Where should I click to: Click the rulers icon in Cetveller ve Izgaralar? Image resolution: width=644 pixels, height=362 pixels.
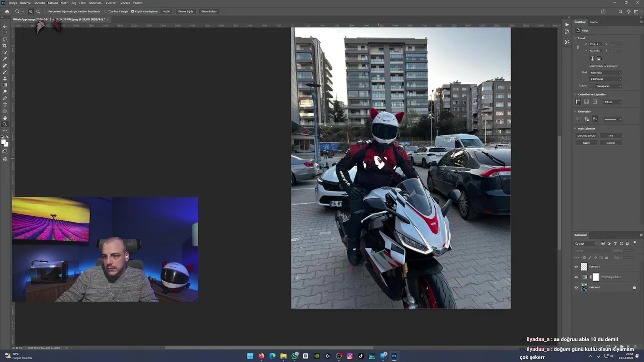(578, 102)
